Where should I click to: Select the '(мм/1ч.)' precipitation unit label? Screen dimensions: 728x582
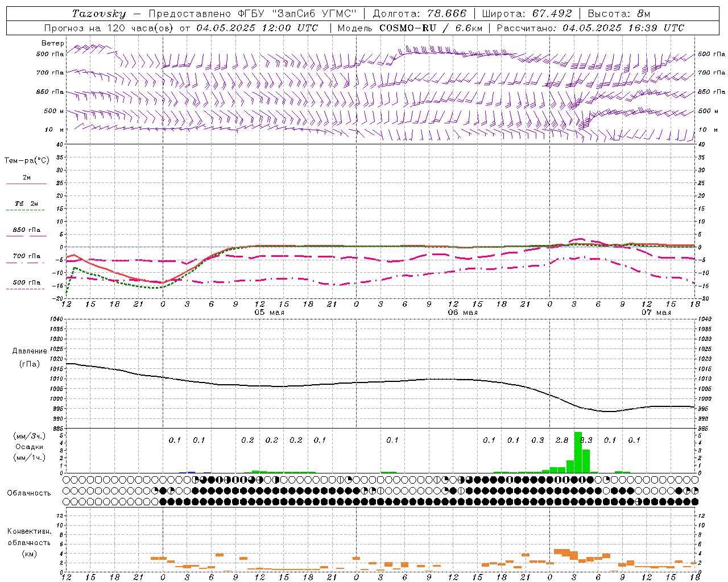[29, 458]
